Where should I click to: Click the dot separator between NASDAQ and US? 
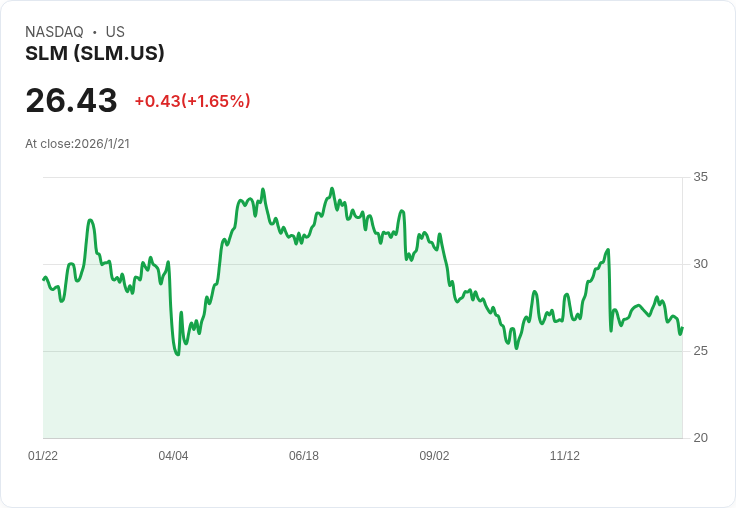tap(94, 32)
